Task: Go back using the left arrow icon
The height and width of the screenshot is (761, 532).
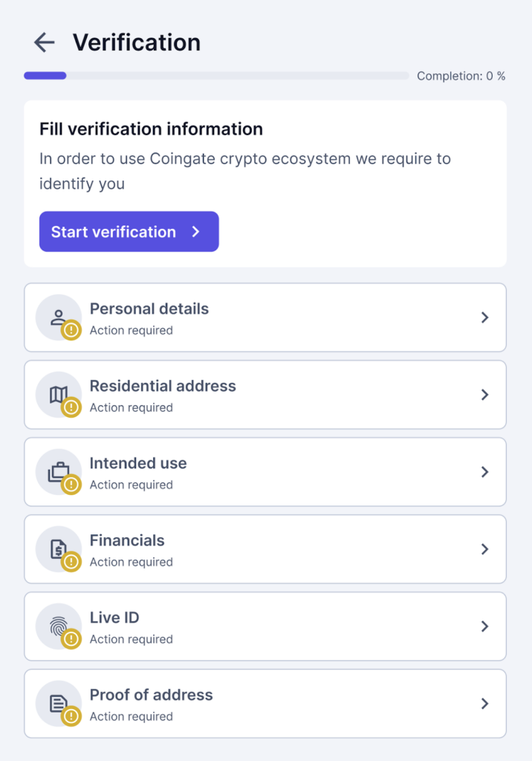Action: tap(44, 42)
